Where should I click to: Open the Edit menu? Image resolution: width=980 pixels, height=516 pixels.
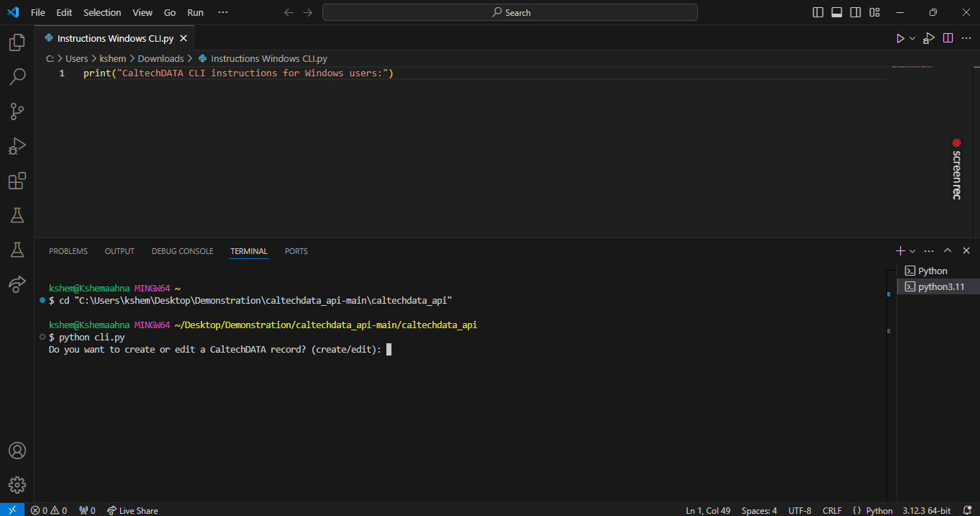point(64,12)
